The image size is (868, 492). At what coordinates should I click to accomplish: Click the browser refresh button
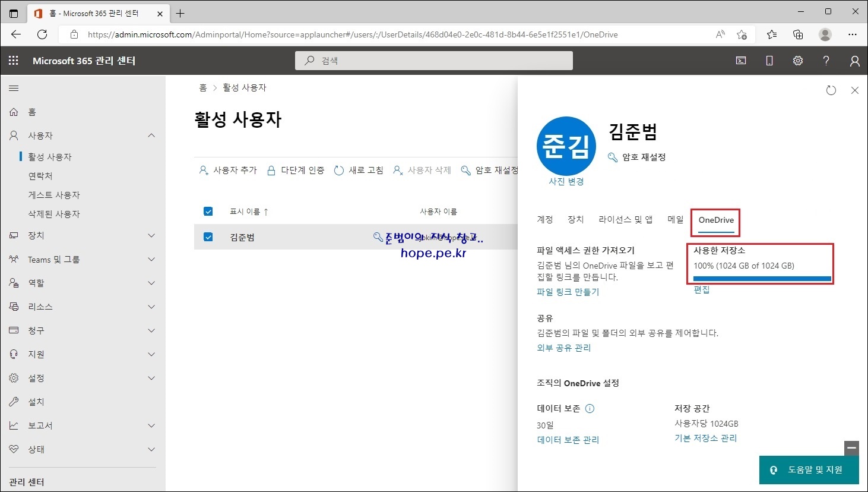[x=42, y=34]
